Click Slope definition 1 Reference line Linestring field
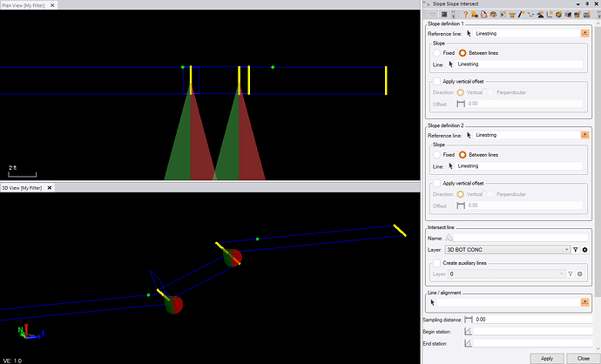Image resolution: width=601 pixels, height=364 pixels. click(527, 33)
